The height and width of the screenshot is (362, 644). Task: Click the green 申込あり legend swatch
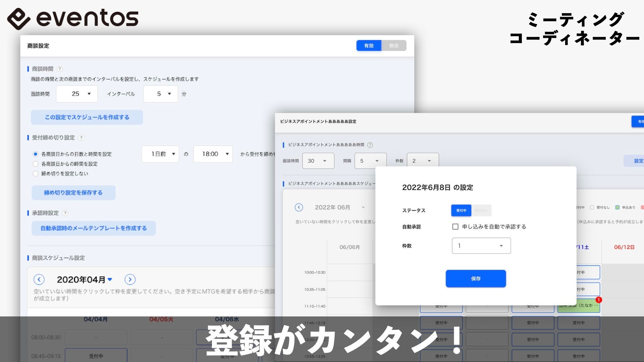tap(617, 207)
